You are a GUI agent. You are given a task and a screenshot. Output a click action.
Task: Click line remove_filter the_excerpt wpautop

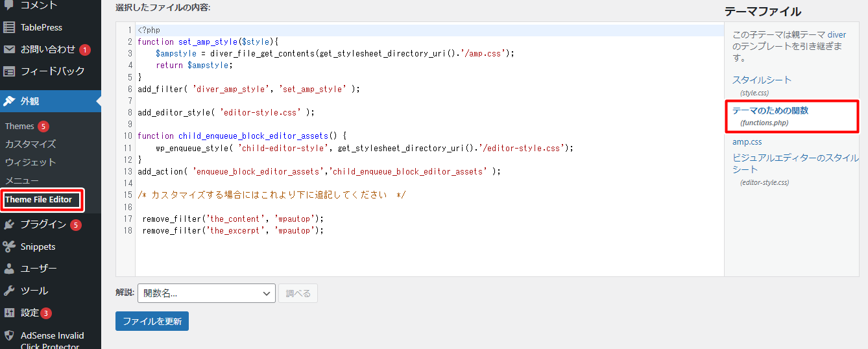(x=233, y=230)
